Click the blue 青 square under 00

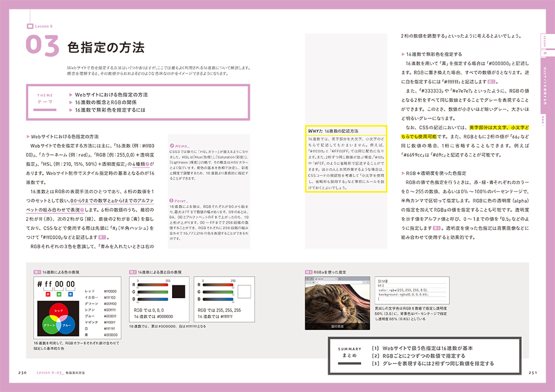pyautogui.click(x=70, y=294)
